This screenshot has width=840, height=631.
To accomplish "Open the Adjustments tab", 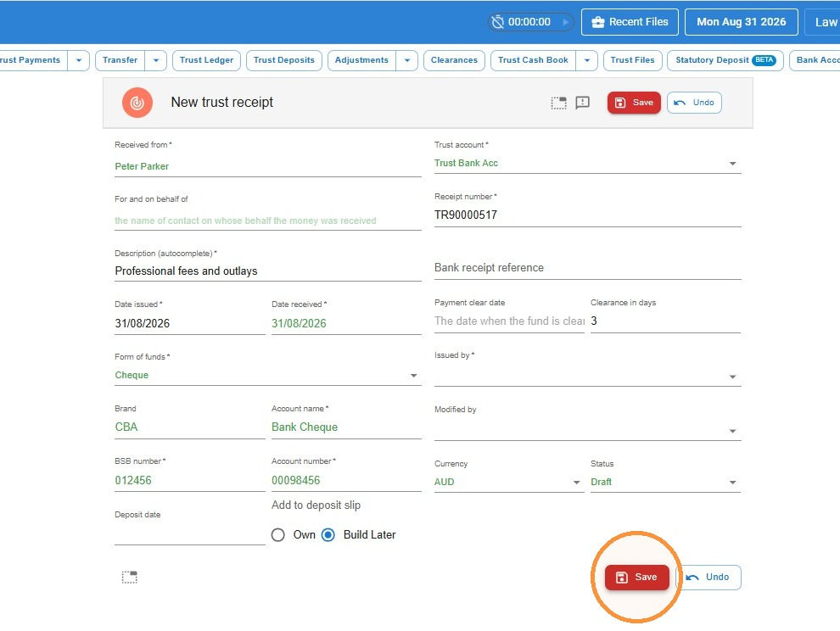I will point(361,60).
